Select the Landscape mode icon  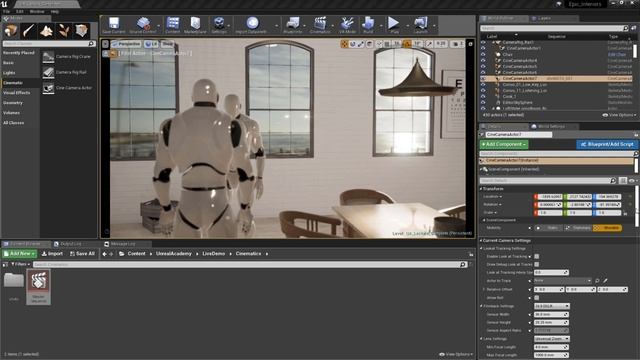click(46, 31)
